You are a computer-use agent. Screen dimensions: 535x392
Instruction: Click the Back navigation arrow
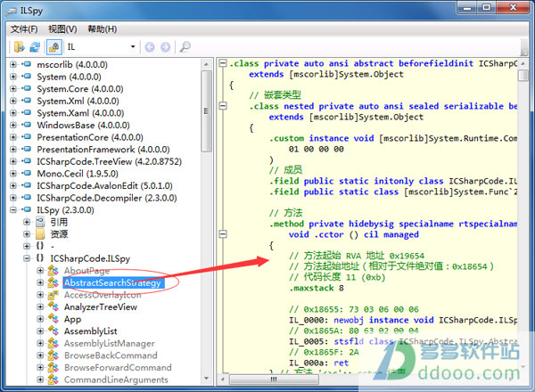click(150, 46)
